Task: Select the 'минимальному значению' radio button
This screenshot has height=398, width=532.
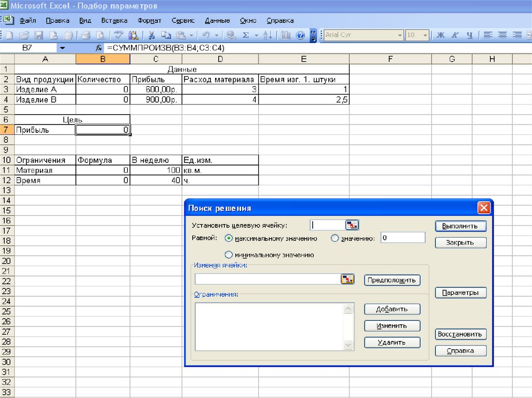Action: click(x=229, y=255)
